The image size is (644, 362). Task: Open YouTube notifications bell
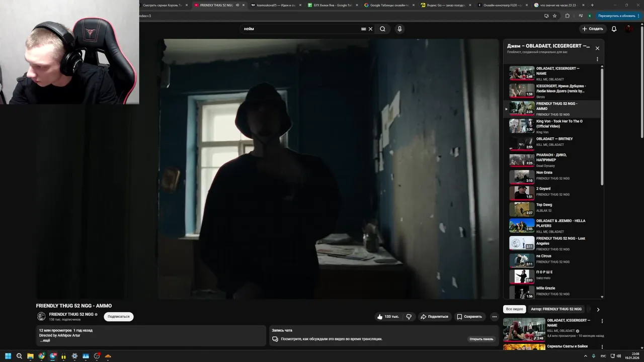pos(614,29)
